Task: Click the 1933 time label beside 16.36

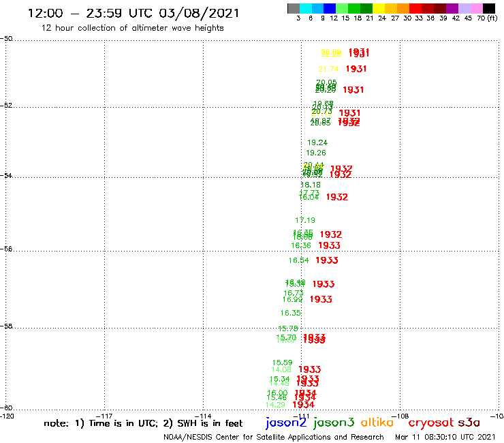Action: tap(329, 245)
